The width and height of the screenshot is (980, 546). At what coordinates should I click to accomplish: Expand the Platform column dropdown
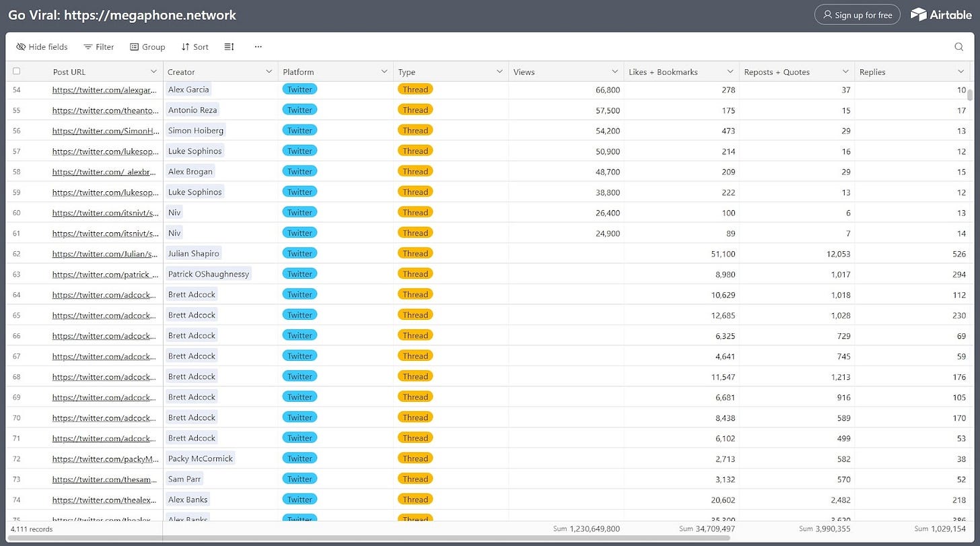tap(384, 72)
